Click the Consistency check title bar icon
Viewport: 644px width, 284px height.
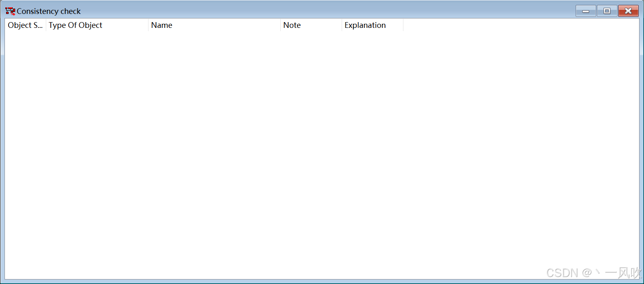pyautogui.click(x=10, y=11)
